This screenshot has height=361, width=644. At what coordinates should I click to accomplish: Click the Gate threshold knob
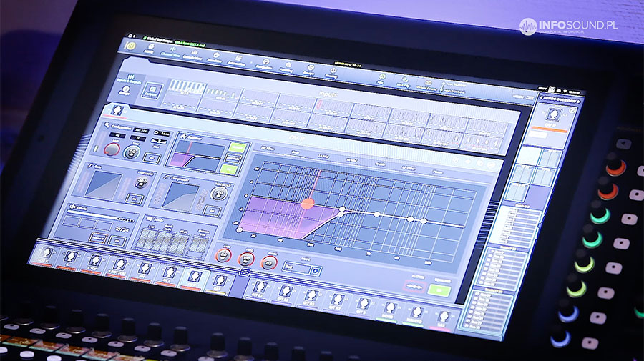[x=142, y=182]
